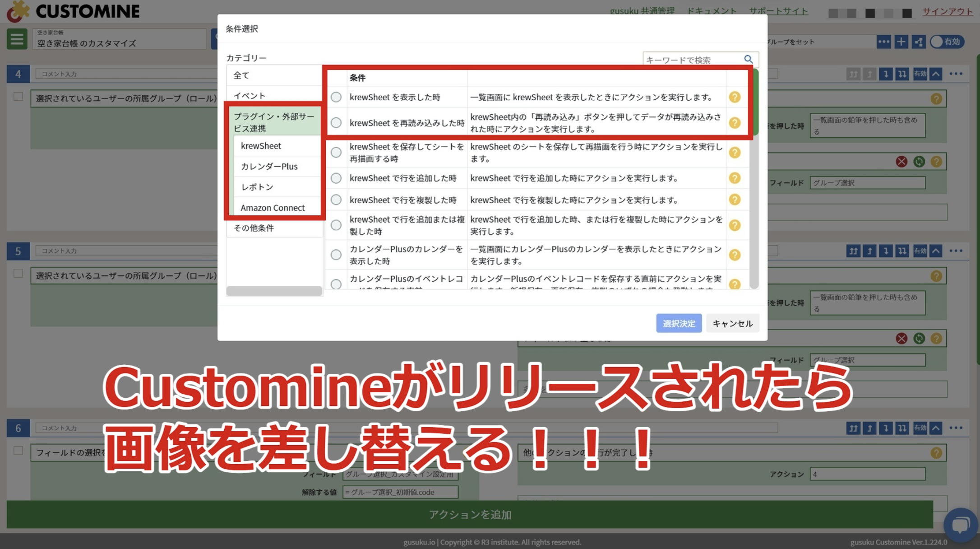Click the 選択決定 button
980x549 pixels.
pos(678,323)
